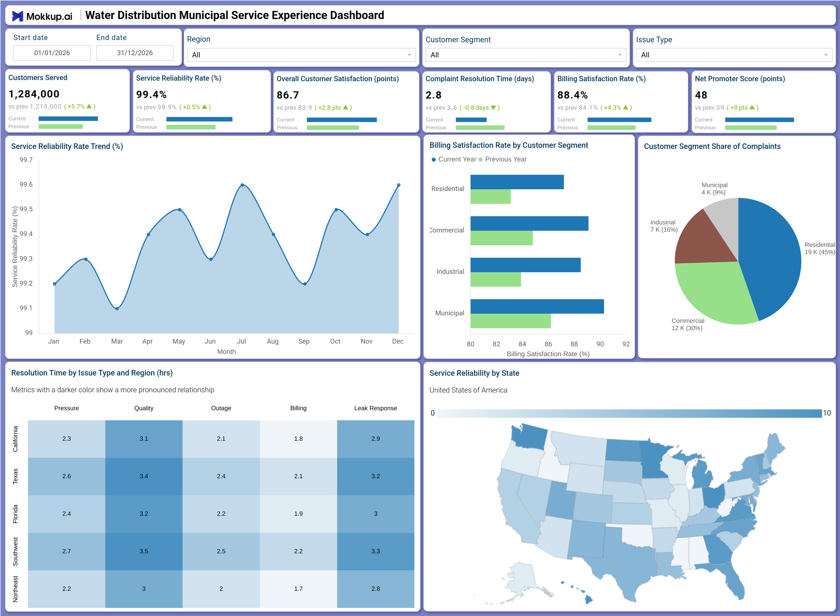Click the Residential current year bar
Viewport: 840px width, 616px height.
click(517, 182)
